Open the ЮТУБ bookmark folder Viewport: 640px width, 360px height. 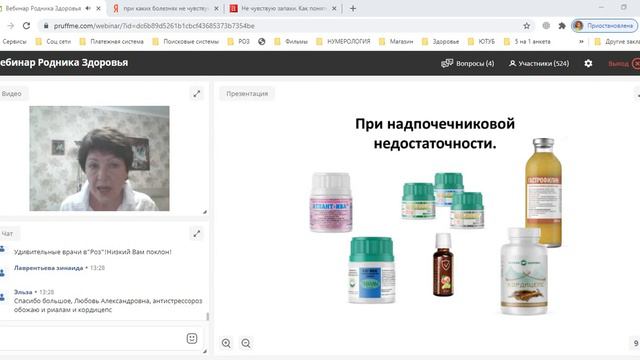pyautogui.click(x=482, y=42)
